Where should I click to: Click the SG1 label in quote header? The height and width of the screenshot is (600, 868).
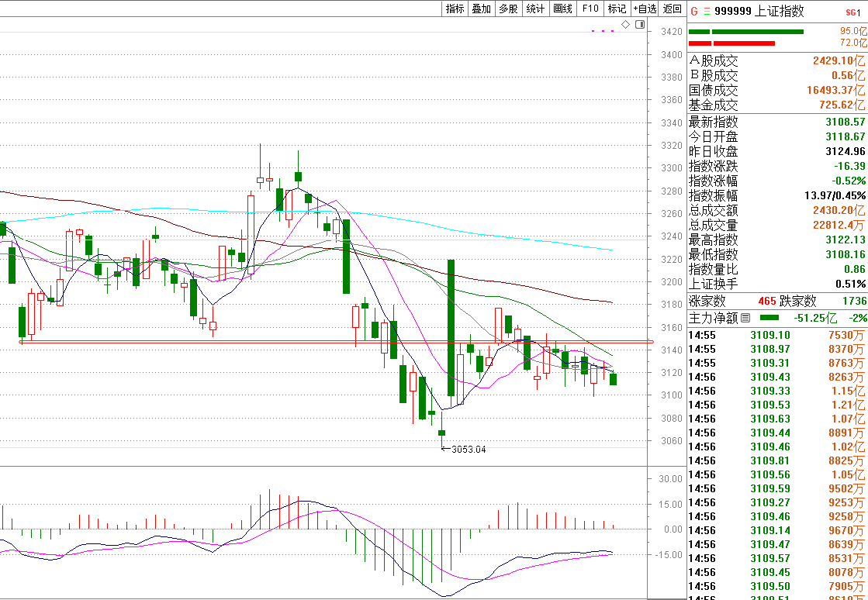pos(853,12)
